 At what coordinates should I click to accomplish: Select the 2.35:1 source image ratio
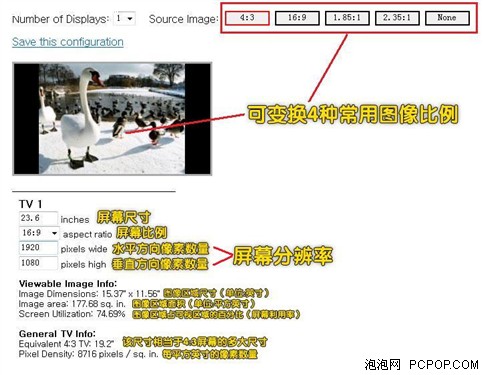coord(397,18)
